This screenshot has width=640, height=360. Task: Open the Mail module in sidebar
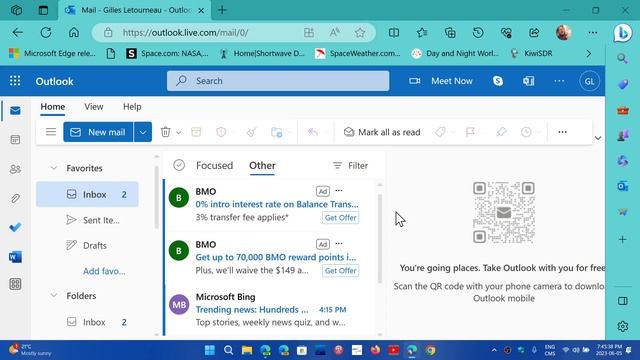16,111
